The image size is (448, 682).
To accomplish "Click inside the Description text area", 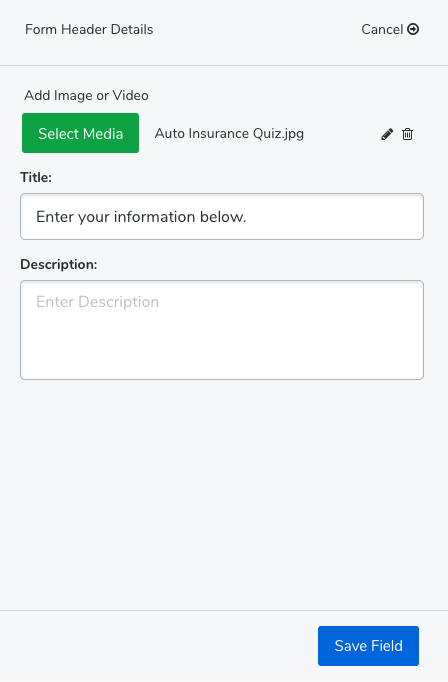I will click(222, 330).
